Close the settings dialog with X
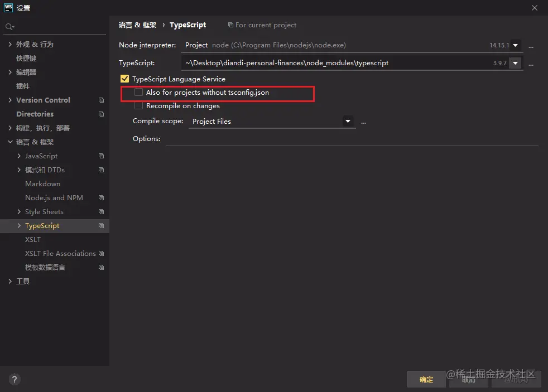The width and height of the screenshot is (548, 392). [x=535, y=8]
